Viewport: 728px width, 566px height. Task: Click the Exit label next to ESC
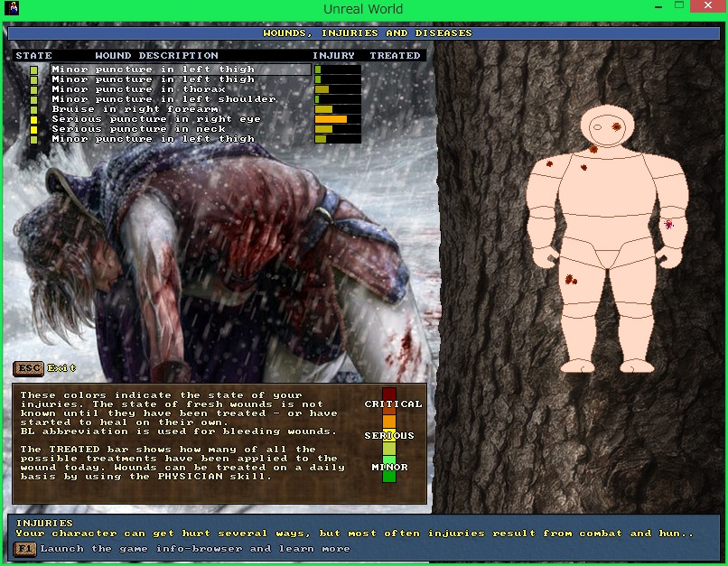[x=61, y=368]
